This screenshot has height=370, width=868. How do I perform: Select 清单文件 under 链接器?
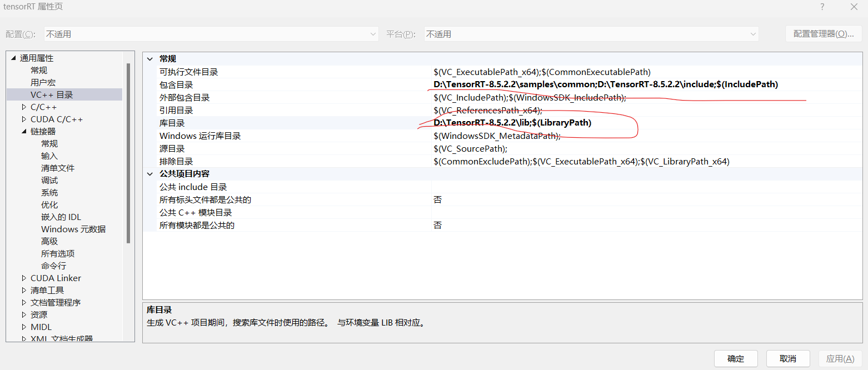click(x=58, y=168)
